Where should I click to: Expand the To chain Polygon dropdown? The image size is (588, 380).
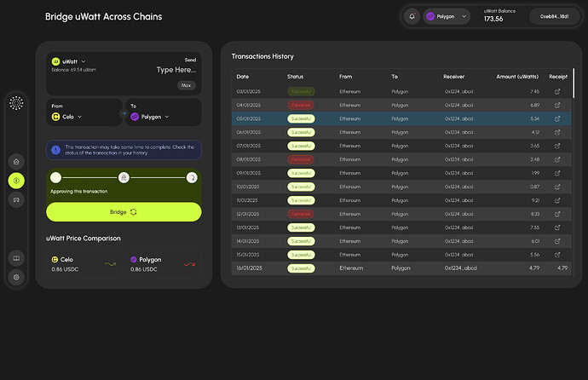pos(150,116)
